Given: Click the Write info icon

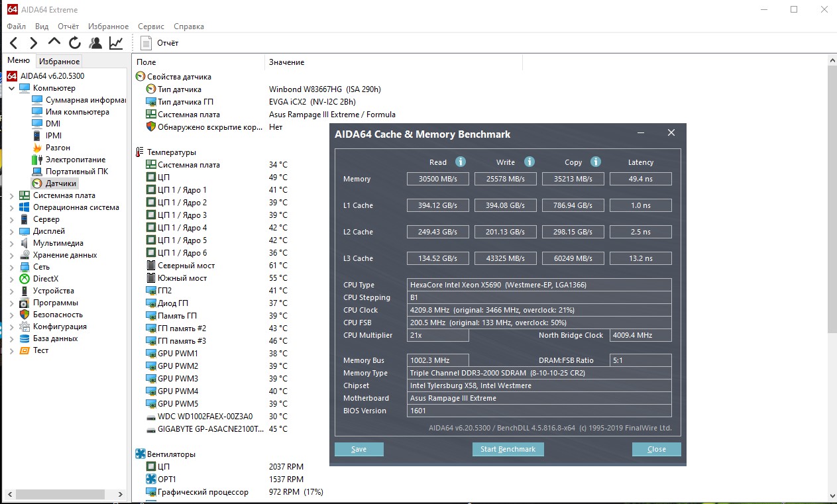Looking at the screenshot, I should (x=529, y=162).
